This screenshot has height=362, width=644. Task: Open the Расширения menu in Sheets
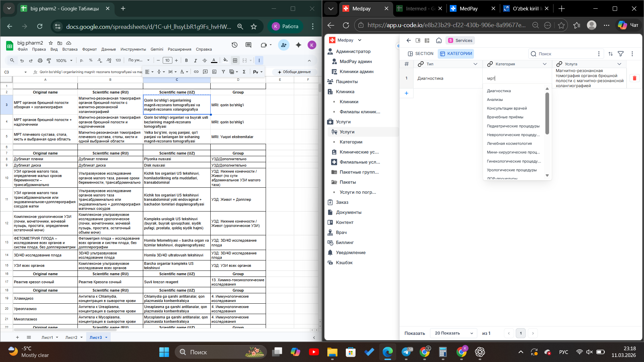coord(179,49)
